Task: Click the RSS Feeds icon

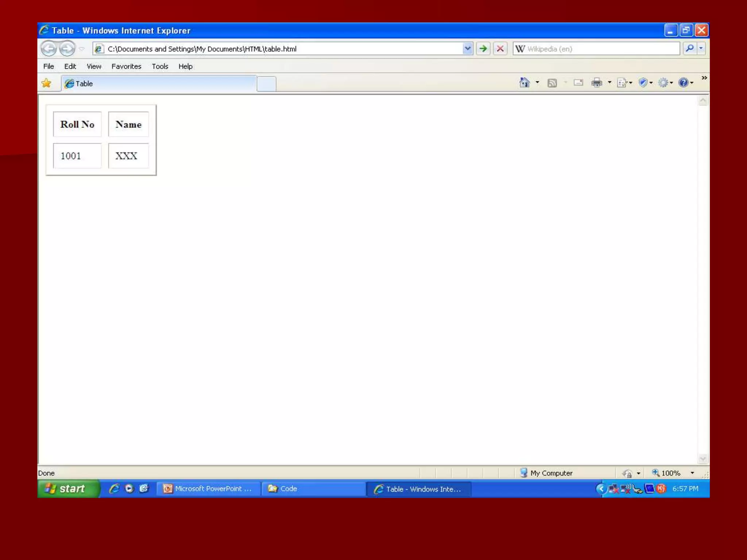Action: point(552,83)
